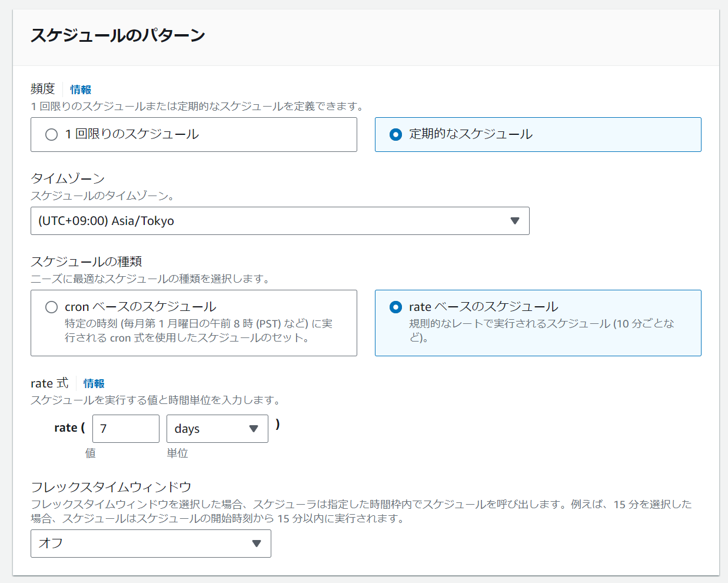Click the 単位 label under the unit dropdown
Screen dimensions: 728x583
point(177,453)
